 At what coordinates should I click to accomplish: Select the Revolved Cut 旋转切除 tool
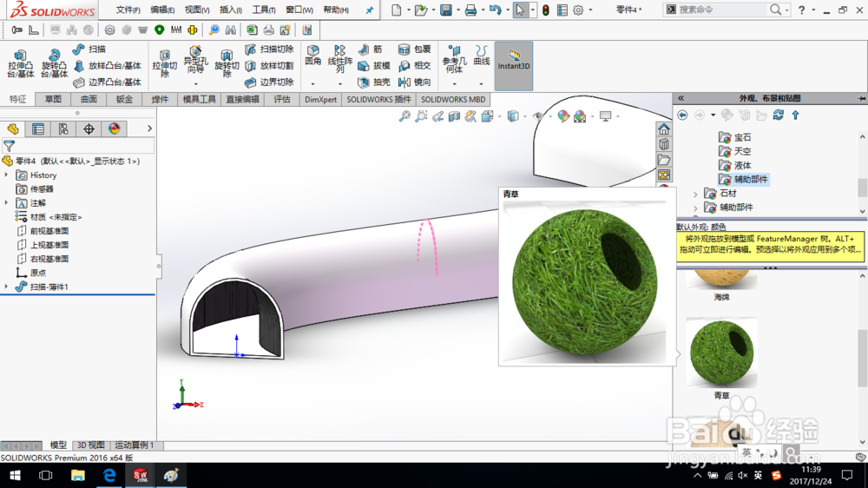[x=227, y=63]
